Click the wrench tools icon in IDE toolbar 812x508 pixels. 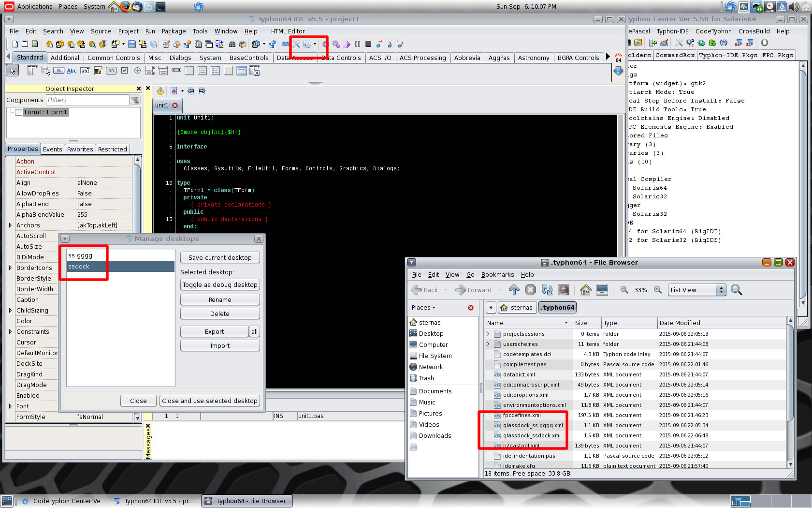(297, 44)
